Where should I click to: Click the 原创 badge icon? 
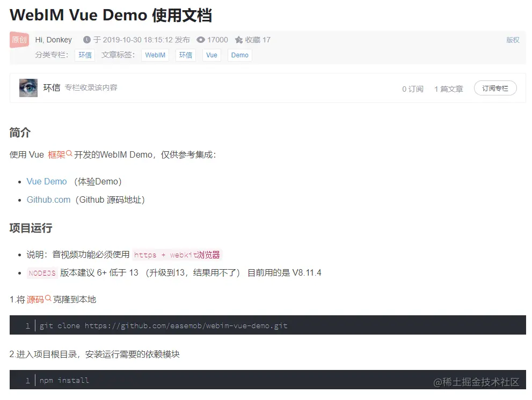19,40
